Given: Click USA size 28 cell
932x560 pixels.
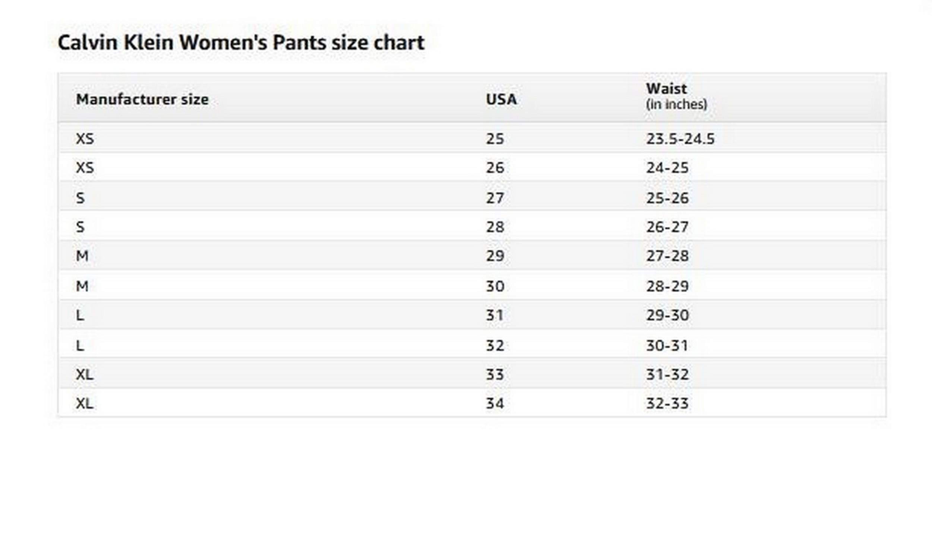Looking at the screenshot, I should point(494,227).
